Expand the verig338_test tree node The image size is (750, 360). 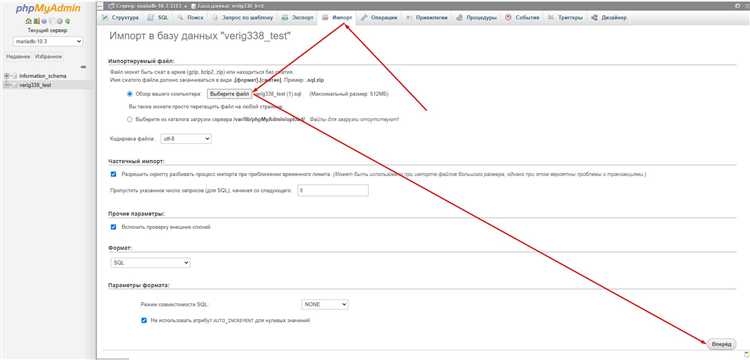pyautogui.click(x=7, y=85)
